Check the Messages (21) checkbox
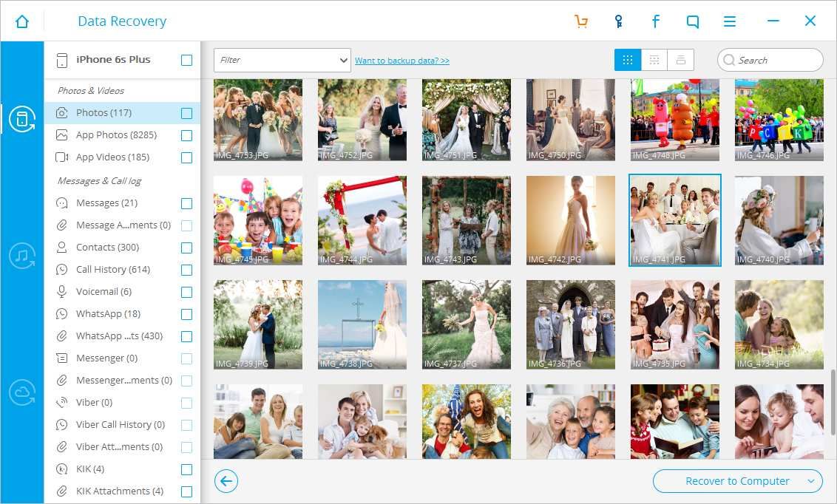Viewport: 837px width, 504px height. pos(187,203)
